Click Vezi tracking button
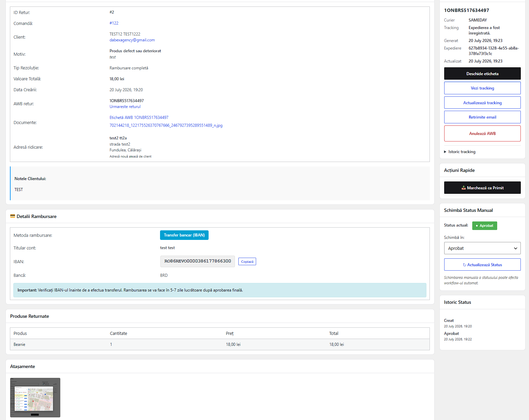Screen dimensions: 529x420 (482, 88)
